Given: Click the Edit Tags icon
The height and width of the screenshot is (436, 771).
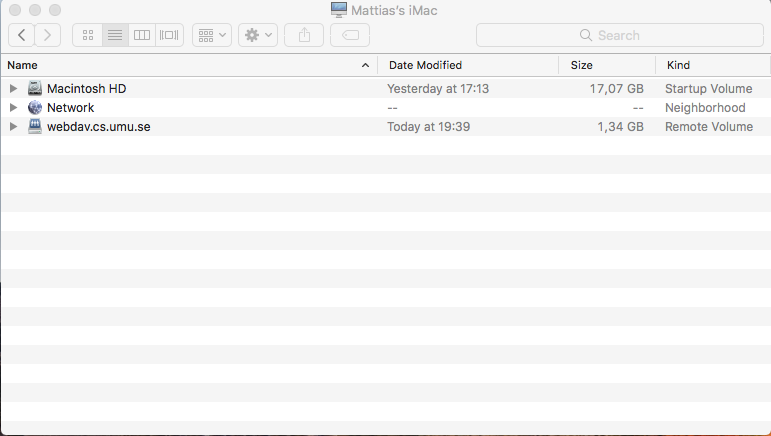Looking at the screenshot, I should click(x=350, y=35).
